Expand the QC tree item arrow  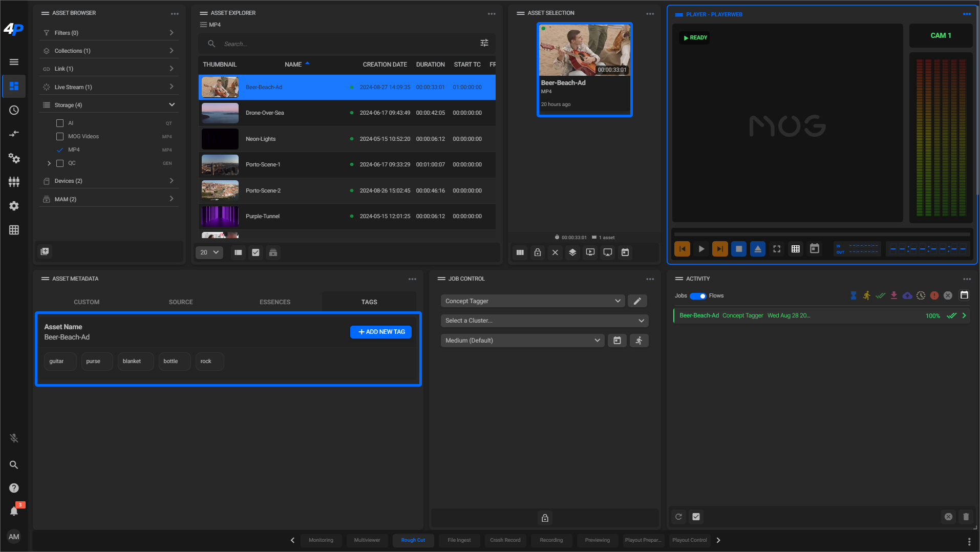click(49, 163)
